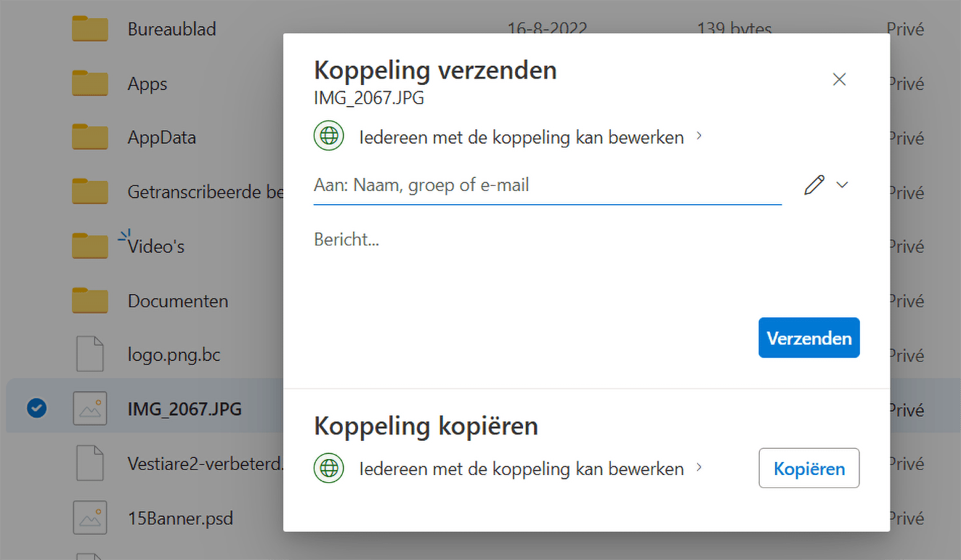Click into the Bericht message box
Viewport: 961px width, 560px height.
[x=585, y=261]
